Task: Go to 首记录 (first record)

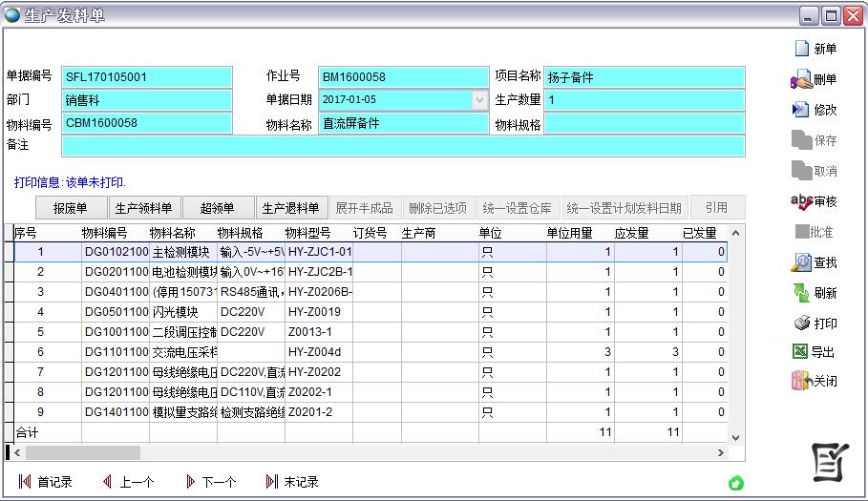Action: (x=45, y=482)
